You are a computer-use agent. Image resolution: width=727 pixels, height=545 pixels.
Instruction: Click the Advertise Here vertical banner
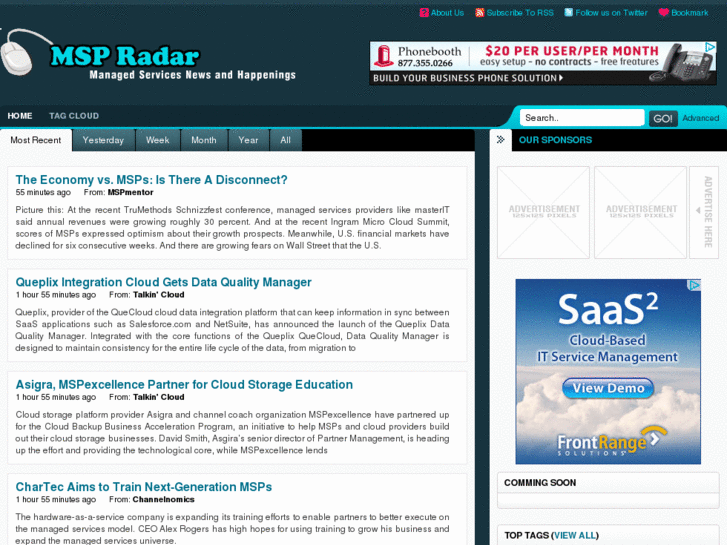(704, 212)
